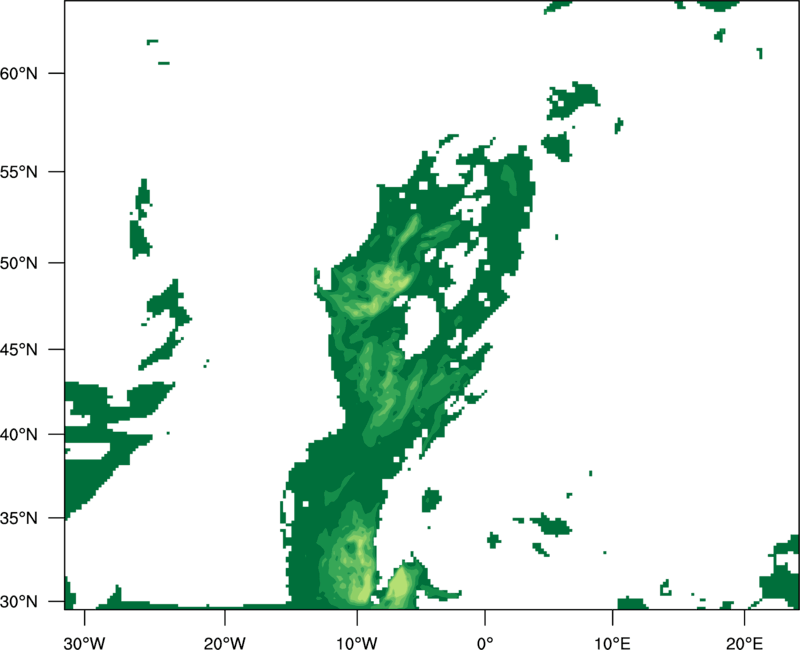Viewport: 800px width, 650px height.
Task: Click the 10°E longitude label
Action: [x=612, y=643]
